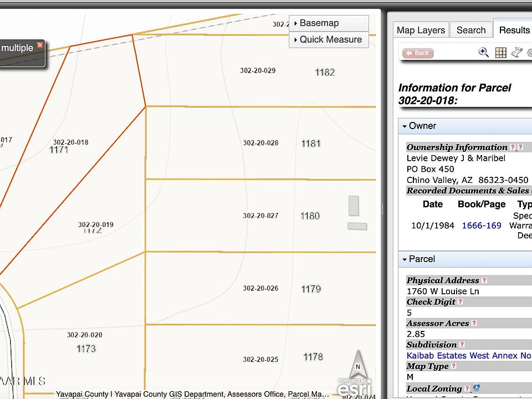Click the scroll document report icon
532x399 pixels.
click(x=517, y=53)
